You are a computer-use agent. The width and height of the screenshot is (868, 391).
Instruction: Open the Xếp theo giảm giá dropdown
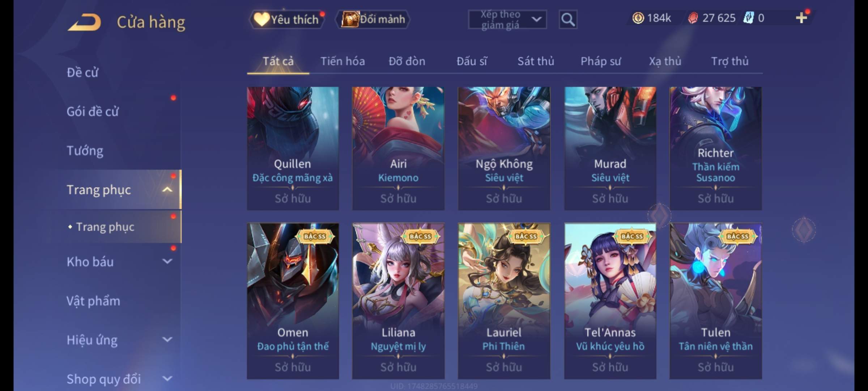[x=507, y=20]
